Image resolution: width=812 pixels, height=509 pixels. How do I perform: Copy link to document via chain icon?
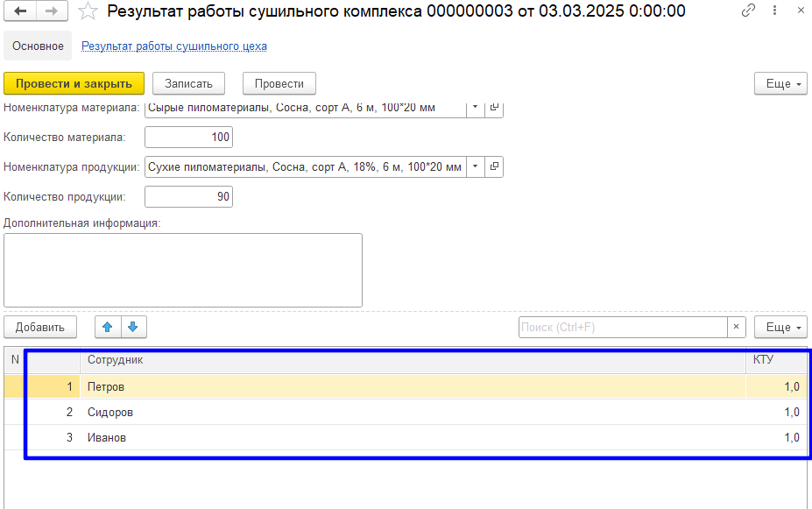click(x=748, y=11)
